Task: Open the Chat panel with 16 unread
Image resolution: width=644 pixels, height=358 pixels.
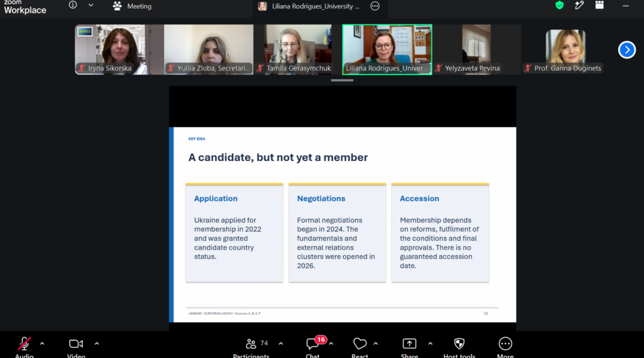Action: (312, 347)
